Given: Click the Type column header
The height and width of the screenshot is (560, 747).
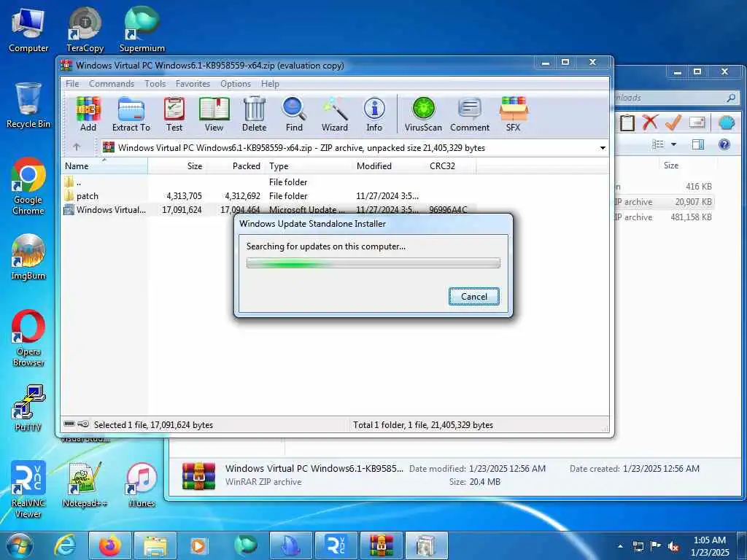Looking at the screenshot, I should (309, 166).
